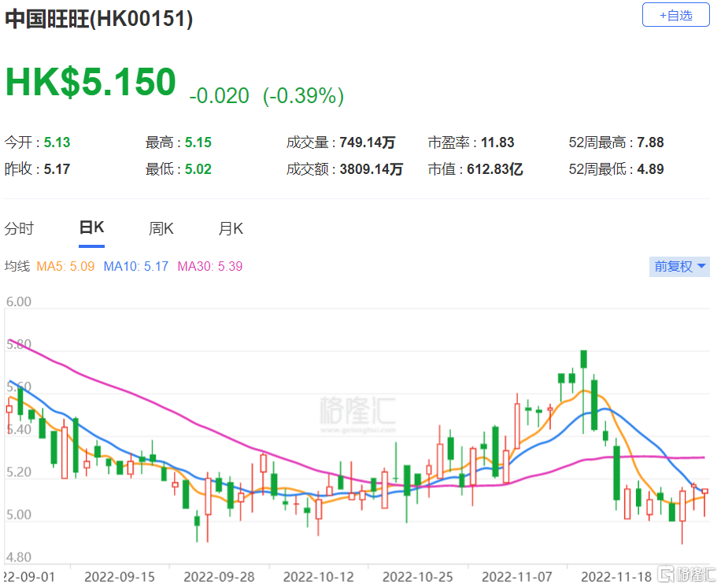The image size is (721, 588).
Task: Switch to the 分时 intraday tab
Action: (19, 228)
